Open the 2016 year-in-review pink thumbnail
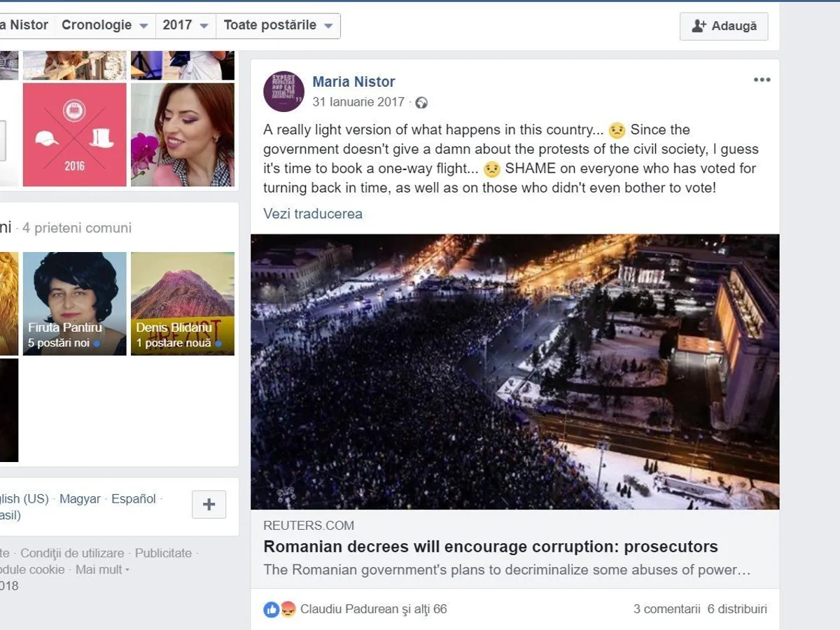Viewport: 840px width, 630px height. (75, 134)
